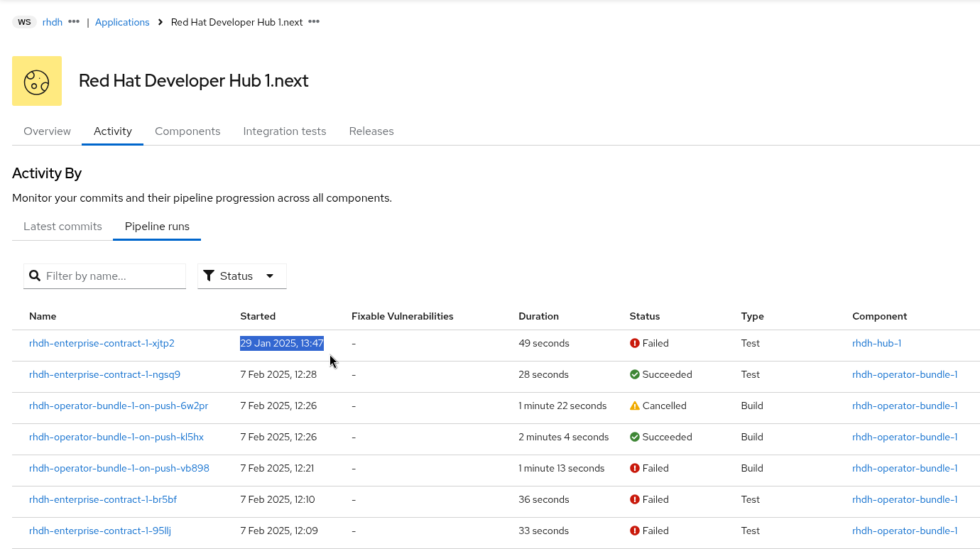Expand the Status filter dropdown
The height and width of the screenshot is (549, 980).
236,276
